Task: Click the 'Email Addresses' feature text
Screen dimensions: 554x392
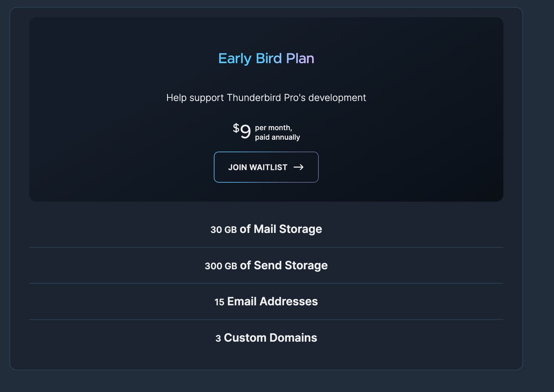Action: [272, 302]
